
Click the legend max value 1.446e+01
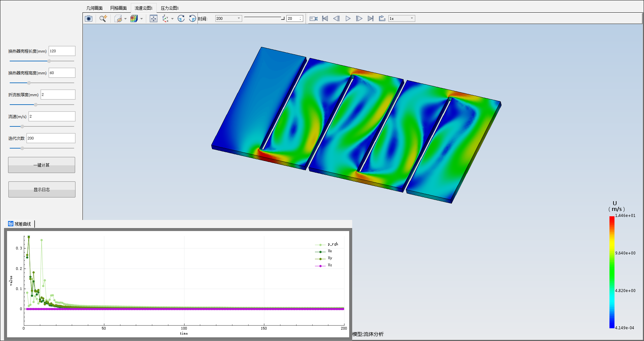click(625, 216)
